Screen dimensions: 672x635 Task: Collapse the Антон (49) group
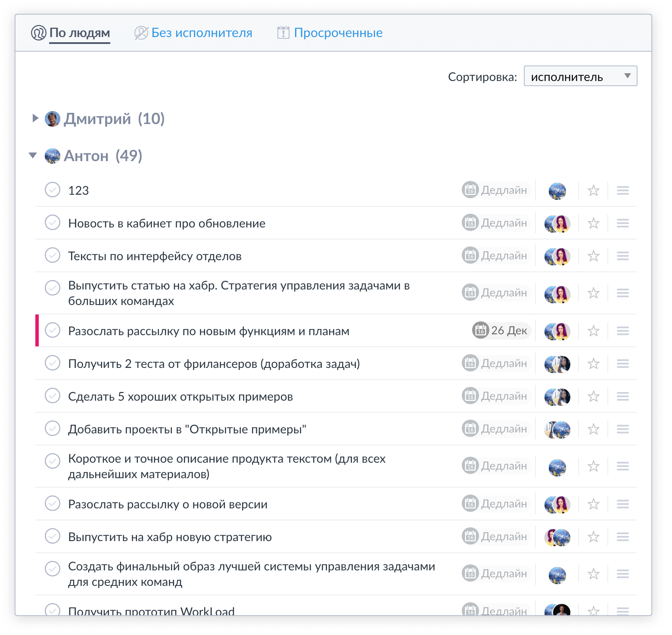(x=33, y=155)
